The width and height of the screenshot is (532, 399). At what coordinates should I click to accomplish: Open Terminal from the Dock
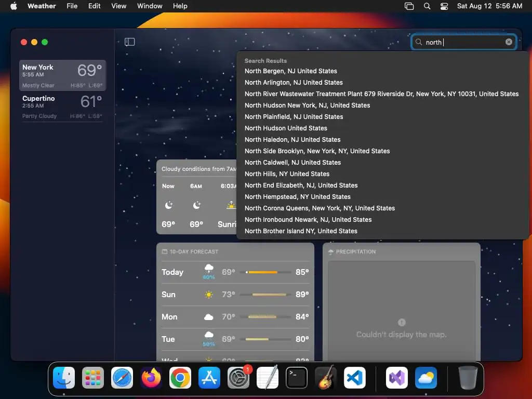[x=297, y=378]
